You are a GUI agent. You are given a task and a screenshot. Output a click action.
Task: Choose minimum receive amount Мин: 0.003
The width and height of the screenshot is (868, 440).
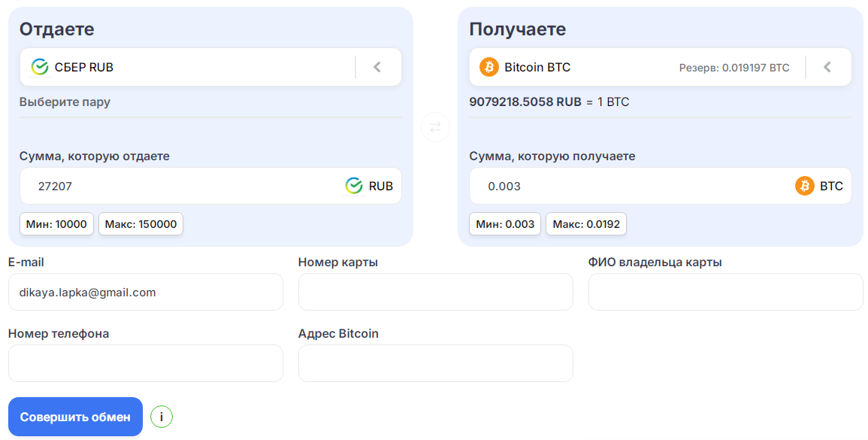point(505,224)
